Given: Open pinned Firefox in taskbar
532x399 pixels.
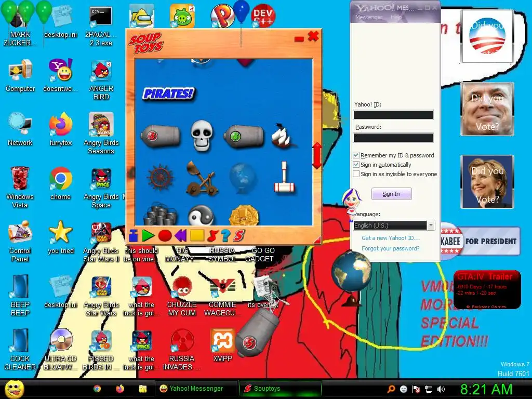Looking at the screenshot, I should click(x=120, y=389).
